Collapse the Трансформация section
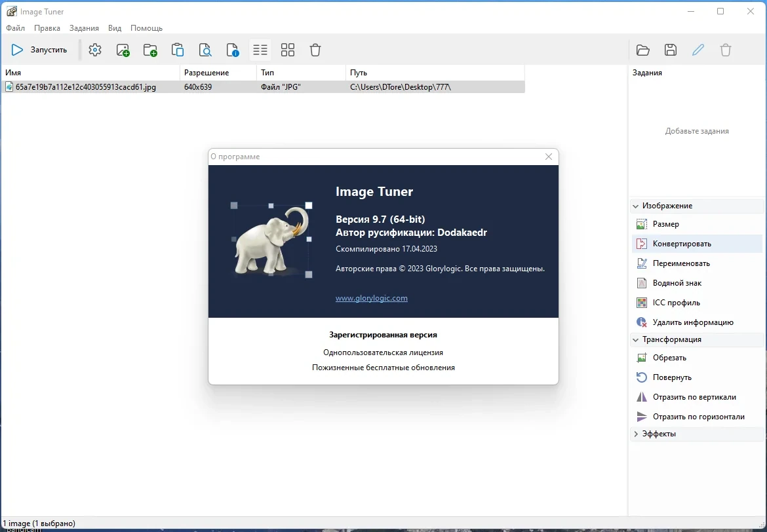Image resolution: width=767 pixels, height=532 pixels. [x=635, y=339]
